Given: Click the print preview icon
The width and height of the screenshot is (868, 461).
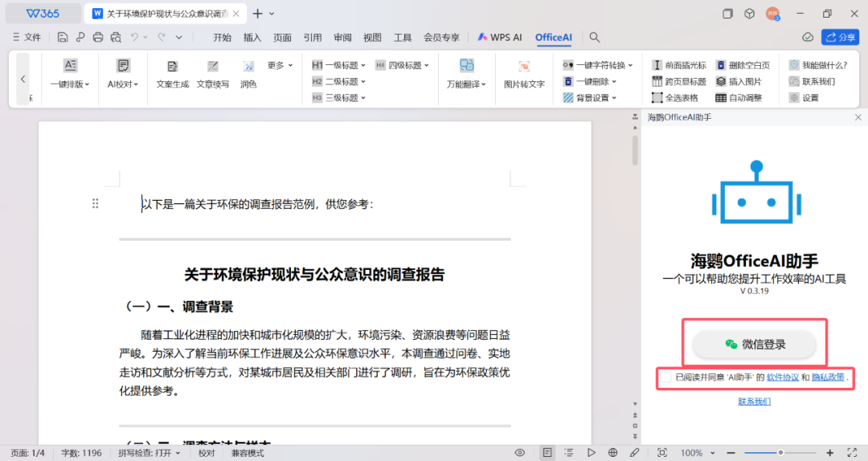Looking at the screenshot, I should point(116,37).
